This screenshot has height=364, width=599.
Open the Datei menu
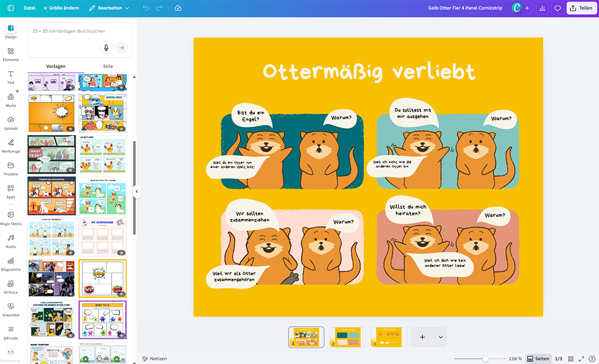29,8
